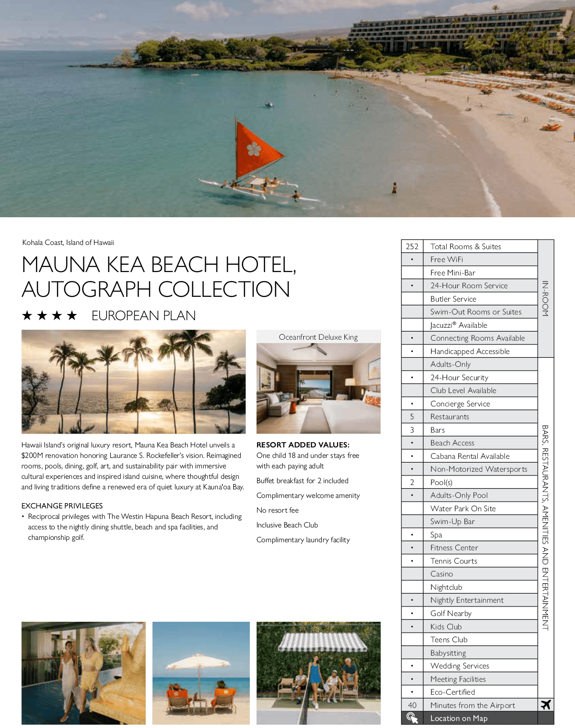Screen dimensions: 575x728
Task: Click the Adults-Only row label
Action: pyautogui.click(x=450, y=364)
